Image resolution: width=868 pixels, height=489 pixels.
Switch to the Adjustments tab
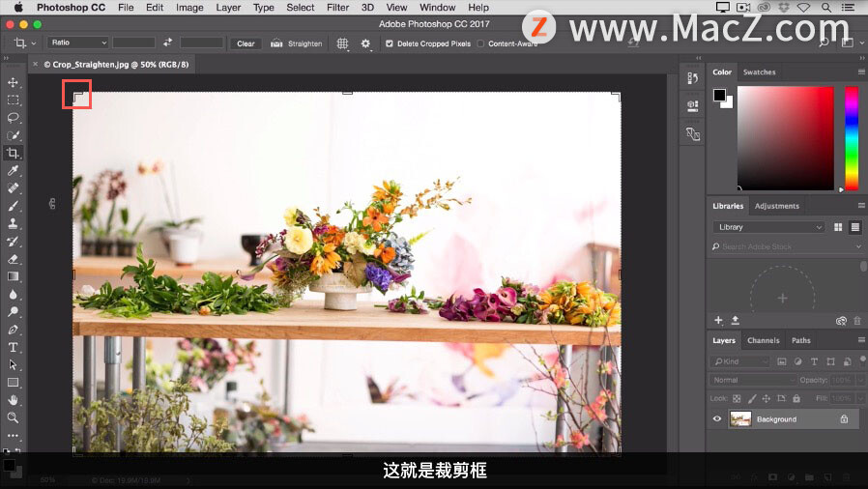777,206
